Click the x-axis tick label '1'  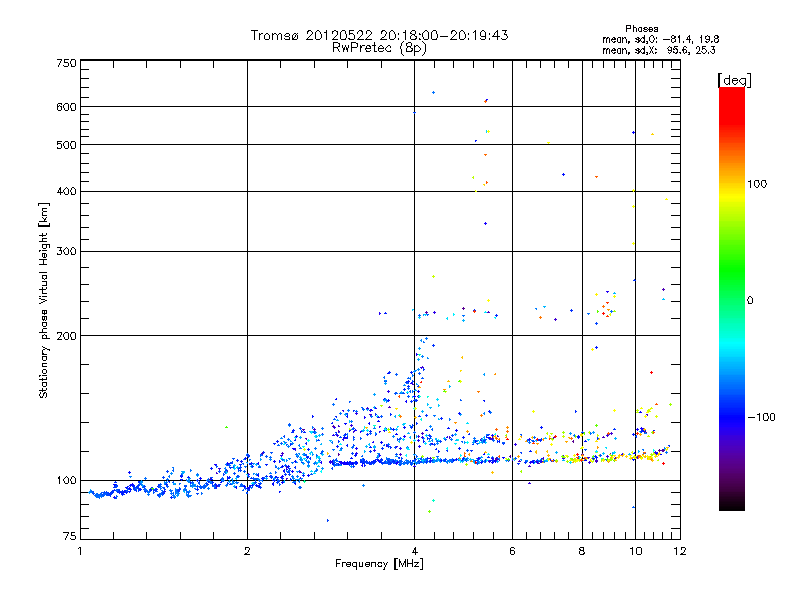click(x=80, y=551)
